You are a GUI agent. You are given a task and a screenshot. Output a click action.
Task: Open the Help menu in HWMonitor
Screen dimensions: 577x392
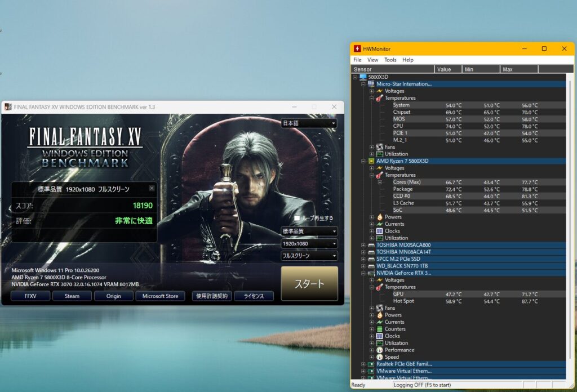[x=408, y=60]
